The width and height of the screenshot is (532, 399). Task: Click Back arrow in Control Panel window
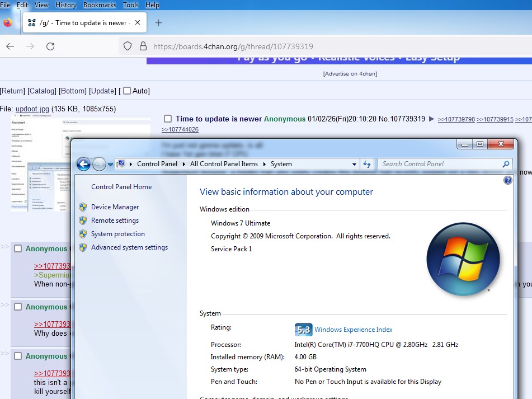point(83,164)
